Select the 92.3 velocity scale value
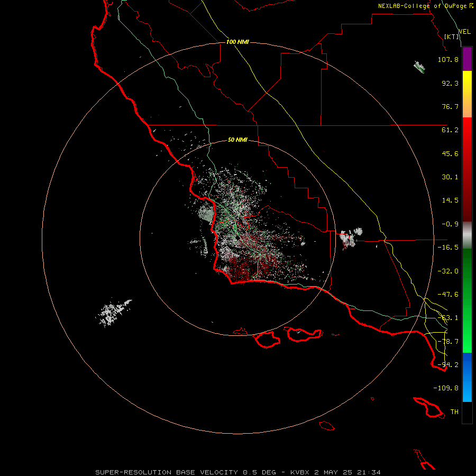This screenshot has height=476, width=476. [450, 83]
